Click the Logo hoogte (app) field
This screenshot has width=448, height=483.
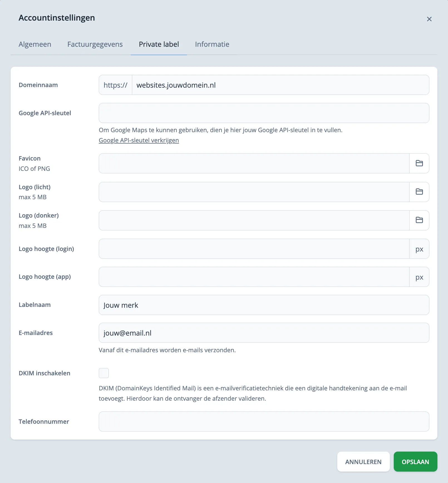coord(254,277)
